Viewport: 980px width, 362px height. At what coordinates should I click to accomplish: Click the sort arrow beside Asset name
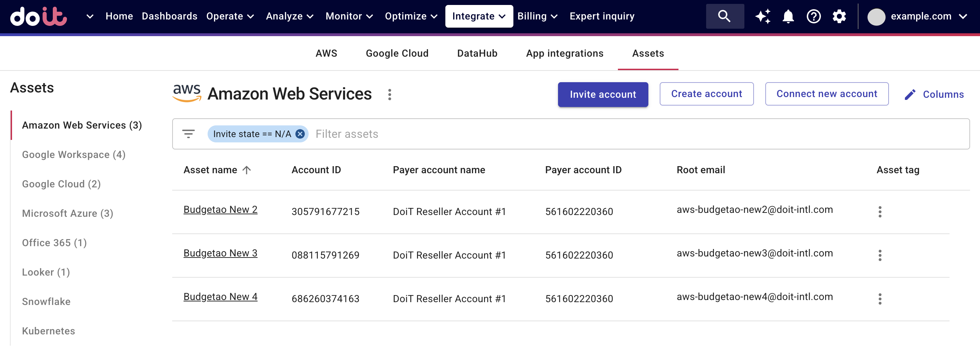(x=247, y=170)
